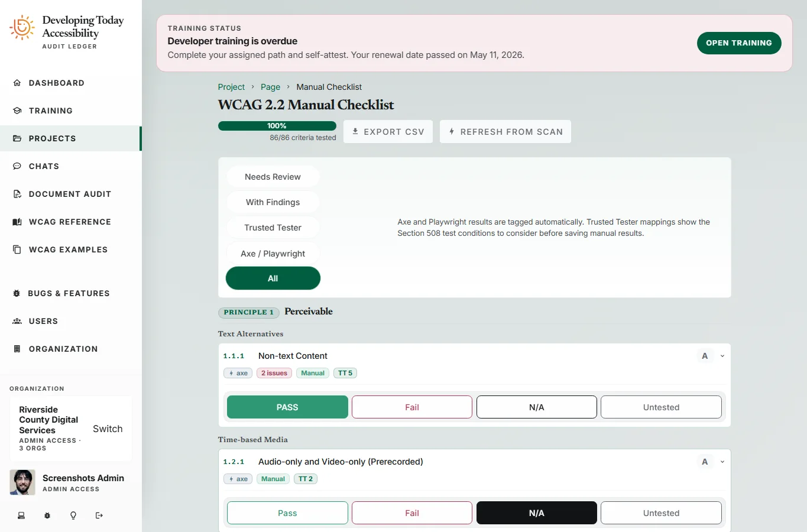Click the bug icon under the user profile
807x532 pixels.
tap(47, 515)
